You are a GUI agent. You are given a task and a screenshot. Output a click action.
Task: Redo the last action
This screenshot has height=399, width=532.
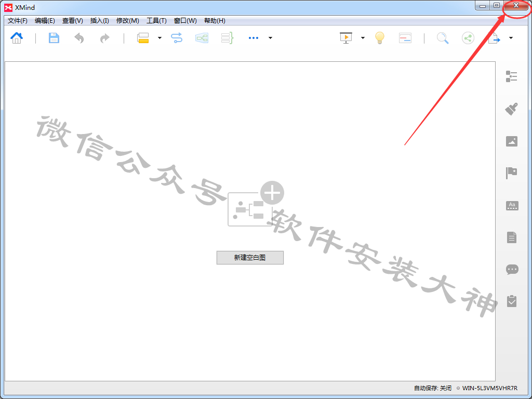105,38
